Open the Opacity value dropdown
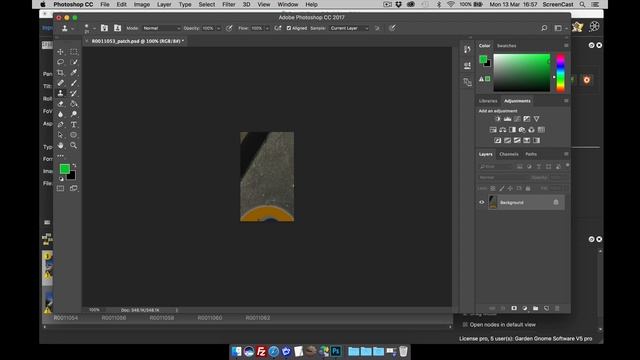The image size is (640, 360). [218, 28]
